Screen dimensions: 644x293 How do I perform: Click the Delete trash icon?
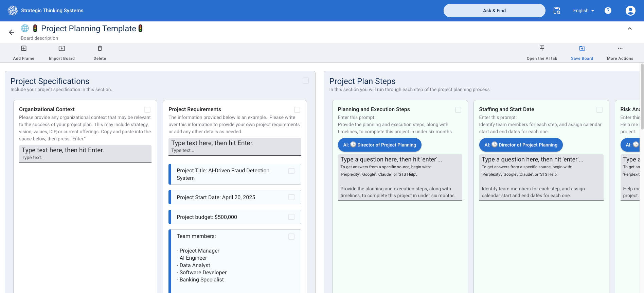[100, 48]
